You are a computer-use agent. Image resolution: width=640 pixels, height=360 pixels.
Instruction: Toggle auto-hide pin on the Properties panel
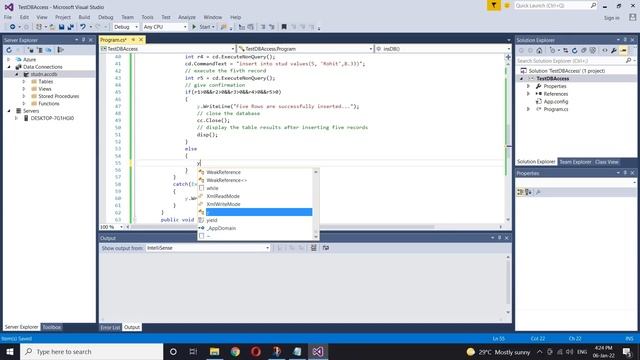[625, 173]
